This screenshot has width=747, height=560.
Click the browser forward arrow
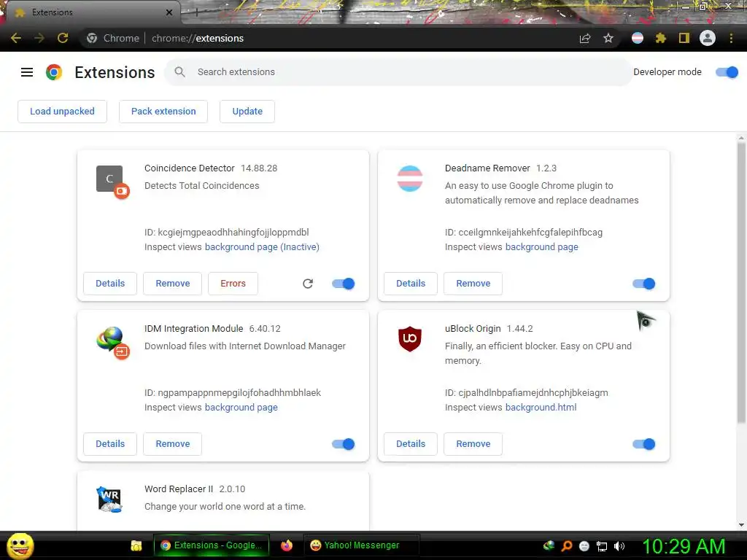point(39,38)
